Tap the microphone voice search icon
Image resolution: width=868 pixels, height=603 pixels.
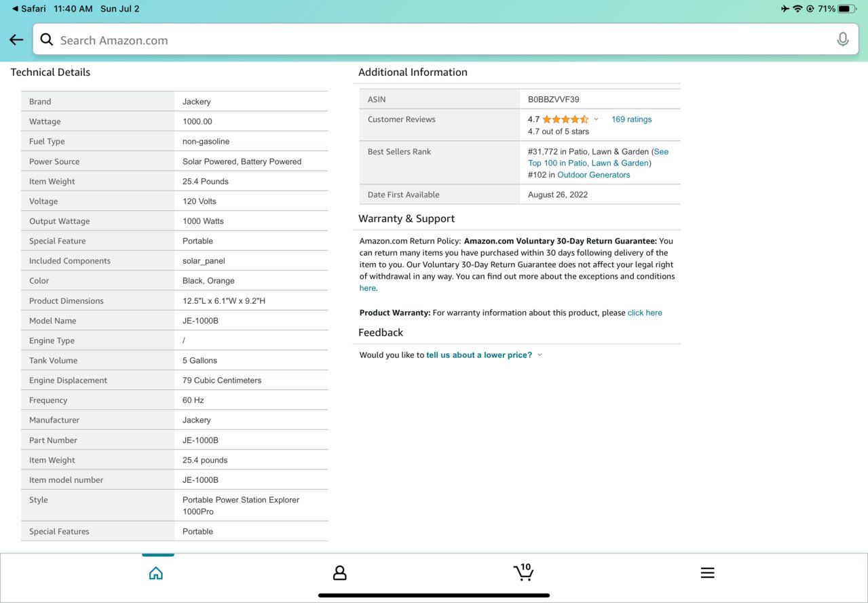pyautogui.click(x=842, y=40)
